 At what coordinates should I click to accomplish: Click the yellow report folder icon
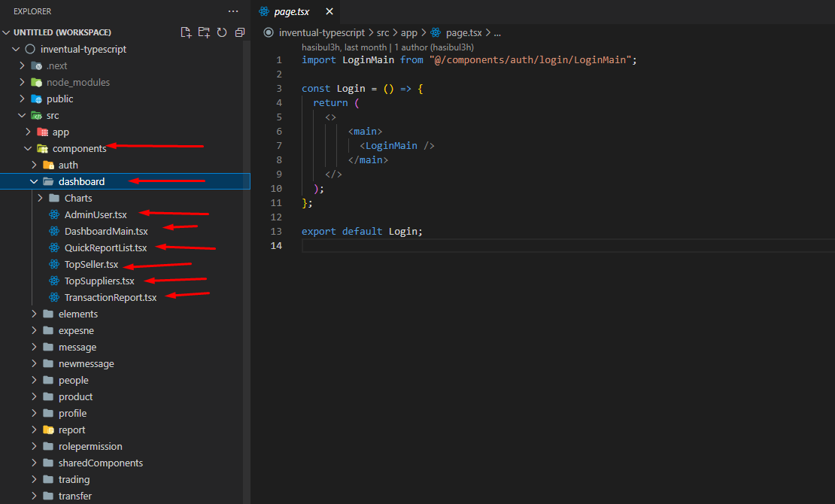(48, 430)
